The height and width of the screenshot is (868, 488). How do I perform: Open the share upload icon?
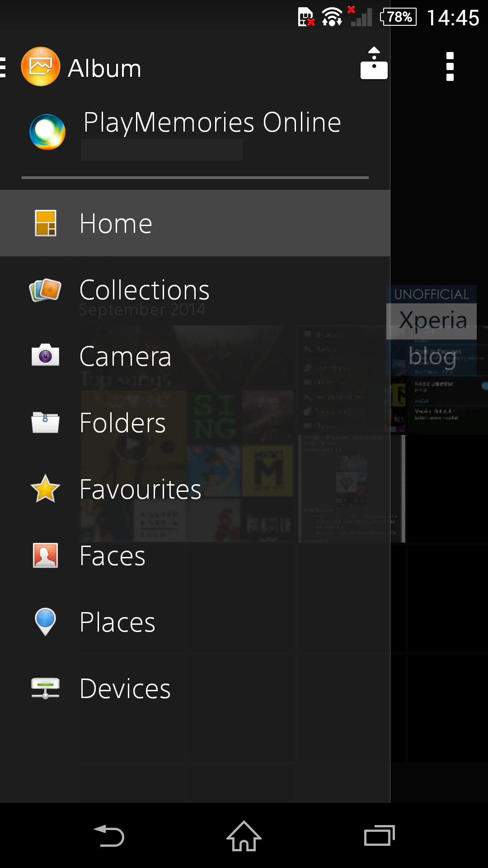(x=374, y=64)
